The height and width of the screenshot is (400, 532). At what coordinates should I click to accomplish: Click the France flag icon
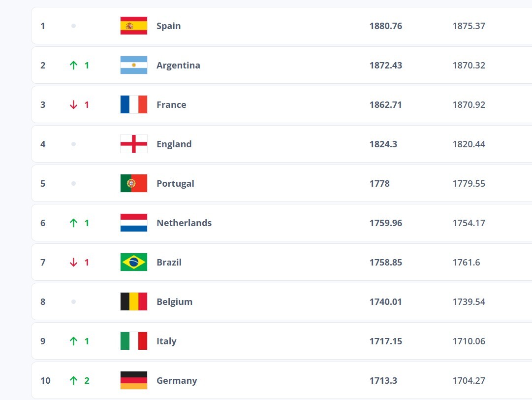134,104
